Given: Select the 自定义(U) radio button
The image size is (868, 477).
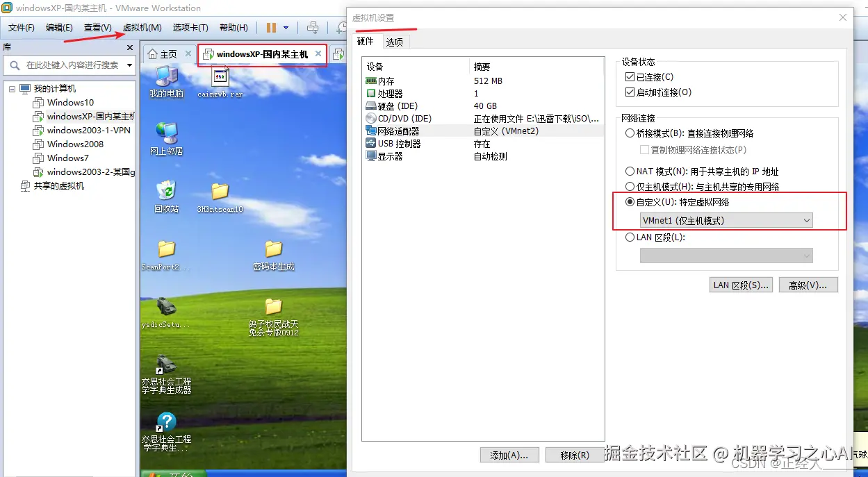Looking at the screenshot, I should point(630,202).
